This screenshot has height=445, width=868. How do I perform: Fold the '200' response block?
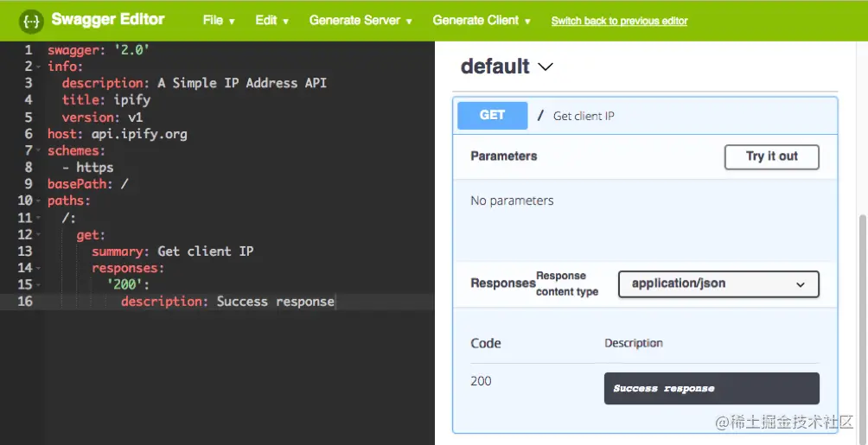[x=39, y=285]
